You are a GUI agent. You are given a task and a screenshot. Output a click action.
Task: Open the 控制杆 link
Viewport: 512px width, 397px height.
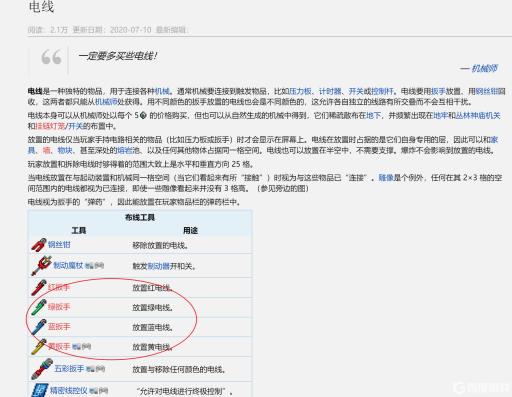[x=382, y=91]
